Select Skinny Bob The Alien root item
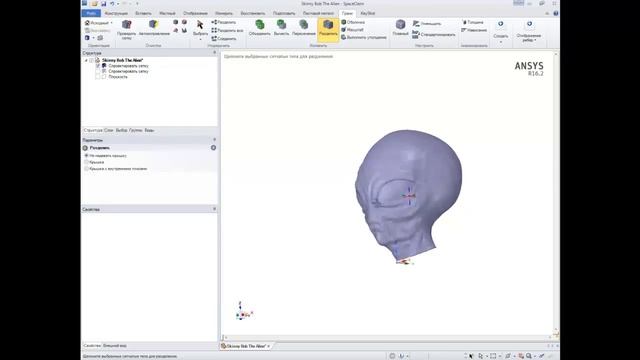640x360 pixels. (122, 60)
